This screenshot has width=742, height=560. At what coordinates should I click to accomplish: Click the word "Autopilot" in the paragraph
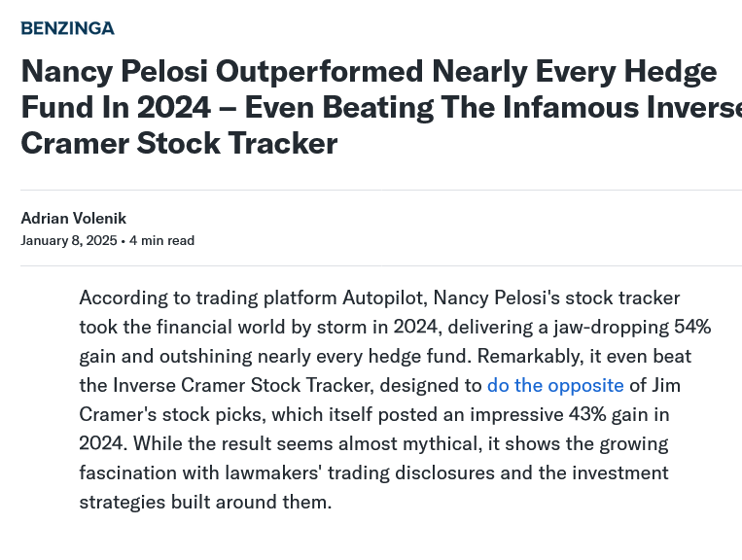click(385, 297)
